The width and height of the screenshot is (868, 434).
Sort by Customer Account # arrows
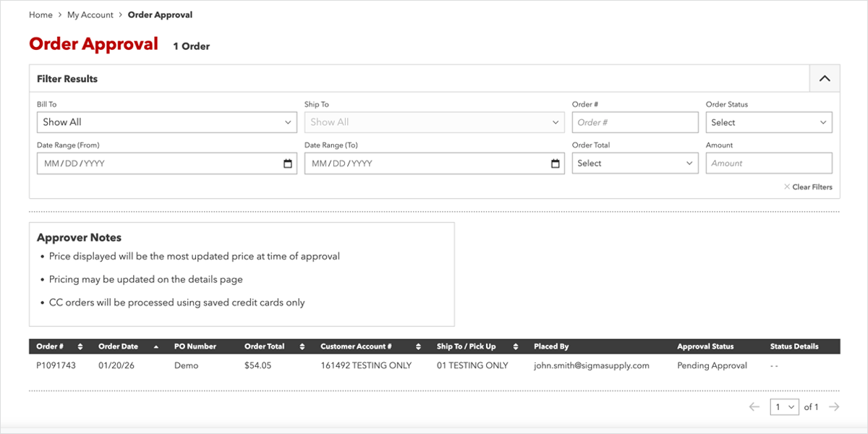click(418, 346)
